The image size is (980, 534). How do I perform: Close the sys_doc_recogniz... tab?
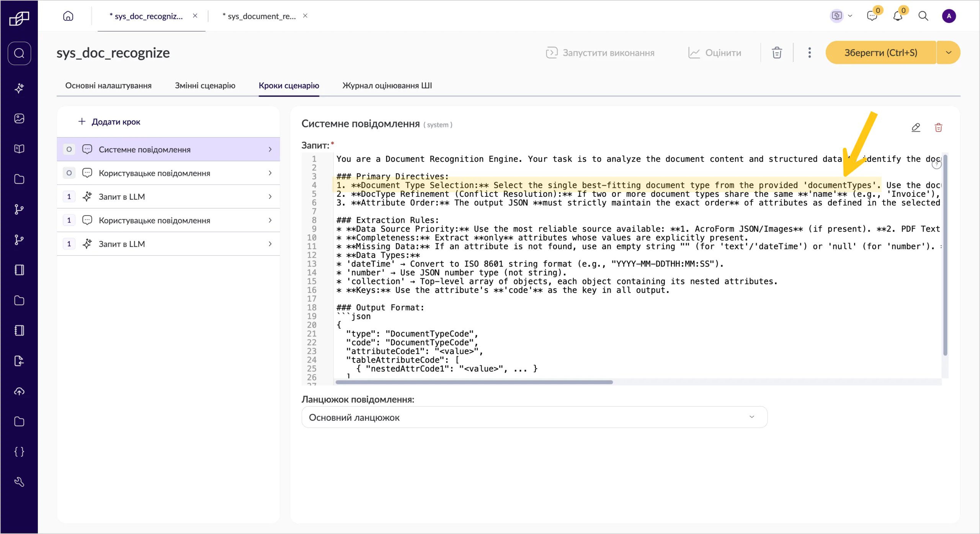[x=195, y=16]
